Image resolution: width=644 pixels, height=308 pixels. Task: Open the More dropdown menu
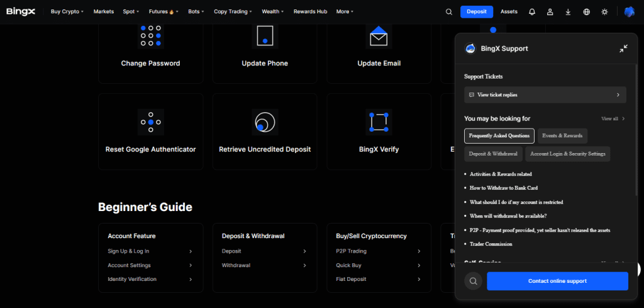(345, 11)
